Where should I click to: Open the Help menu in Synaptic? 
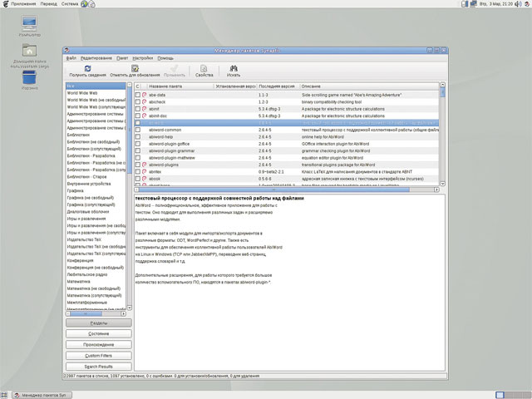(x=165, y=58)
